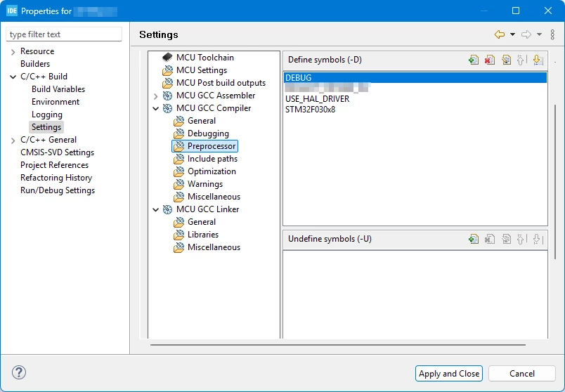This screenshot has height=392, width=565.
Task: Collapse the C/C++ Build category
Action: (13, 77)
